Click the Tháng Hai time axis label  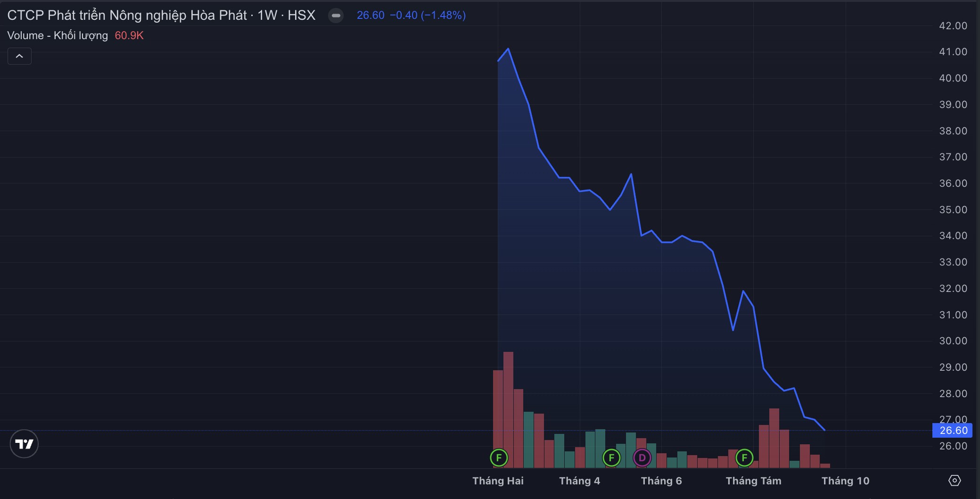(x=498, y=481)
